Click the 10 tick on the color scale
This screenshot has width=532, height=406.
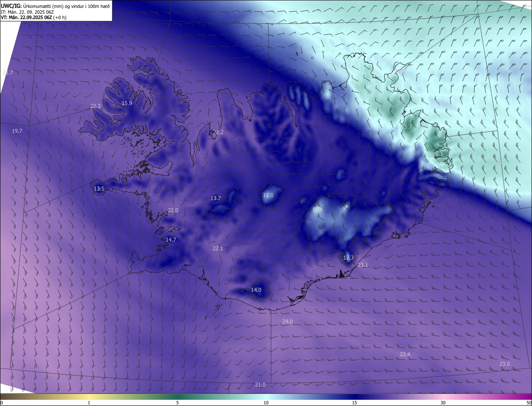coord(266,403)
